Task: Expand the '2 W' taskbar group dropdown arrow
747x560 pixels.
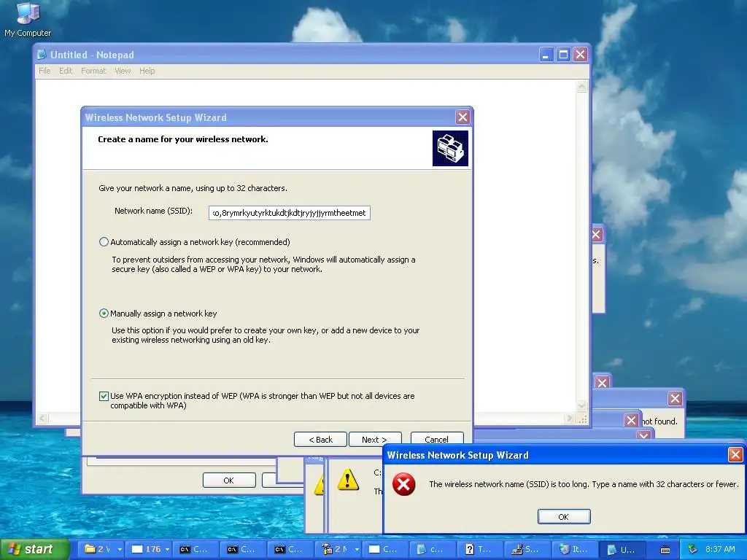Action: tap(120, 549)
